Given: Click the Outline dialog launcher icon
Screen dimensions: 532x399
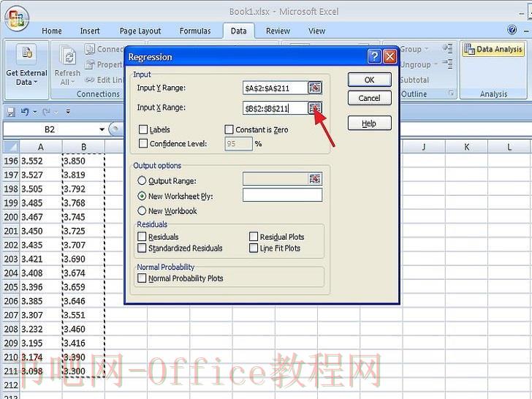Looking at the screenshot, I should pos(452,93).
